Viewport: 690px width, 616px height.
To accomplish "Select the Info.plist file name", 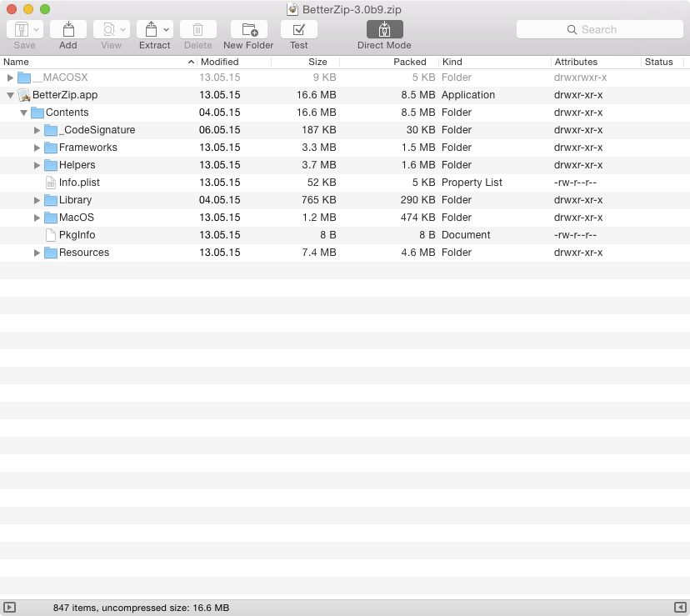I will [79, 183].
